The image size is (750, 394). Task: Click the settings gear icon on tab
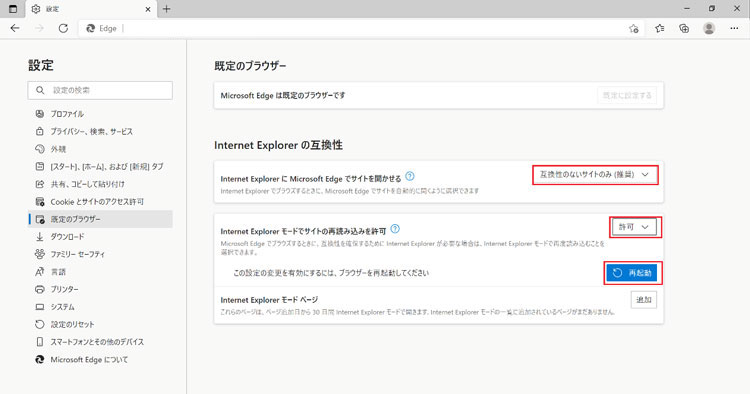(x=36, y=9)
